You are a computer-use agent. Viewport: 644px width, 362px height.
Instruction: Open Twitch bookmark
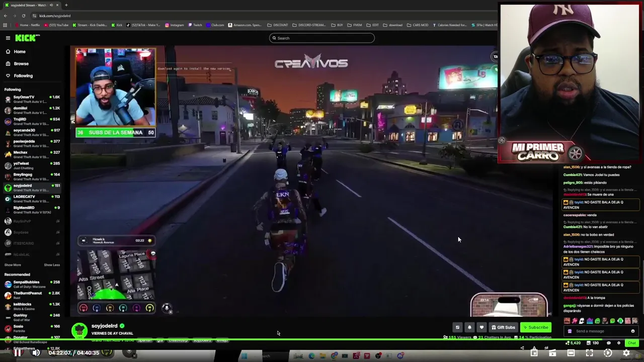[195, 25]
